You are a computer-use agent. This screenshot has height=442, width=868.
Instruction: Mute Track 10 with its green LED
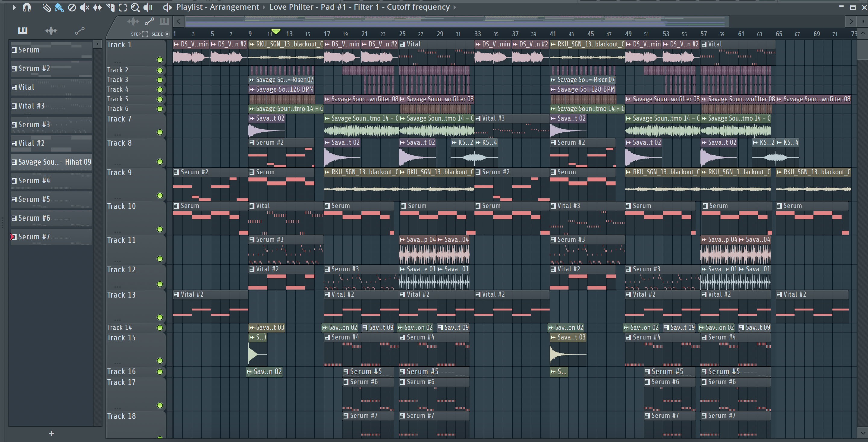click(160, 229)
